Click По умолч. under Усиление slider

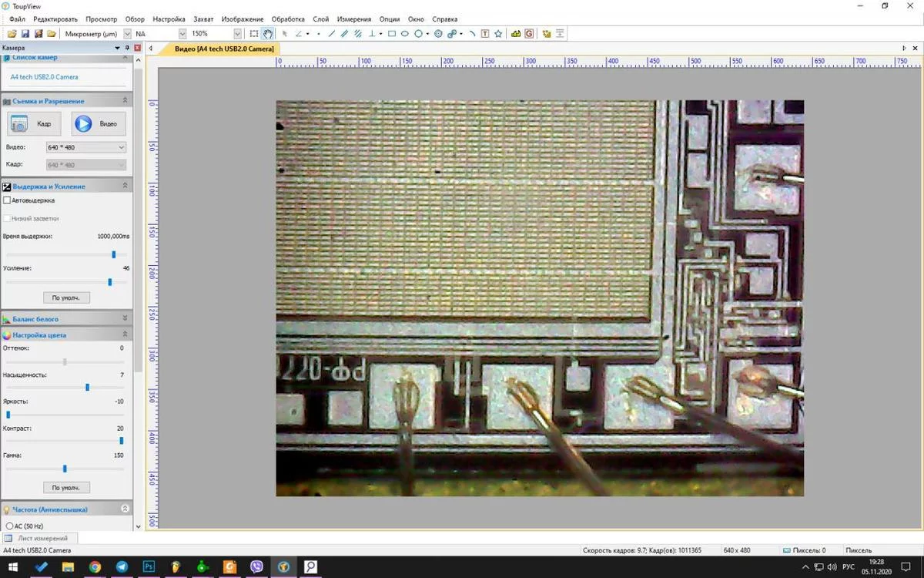pos(66,297)
